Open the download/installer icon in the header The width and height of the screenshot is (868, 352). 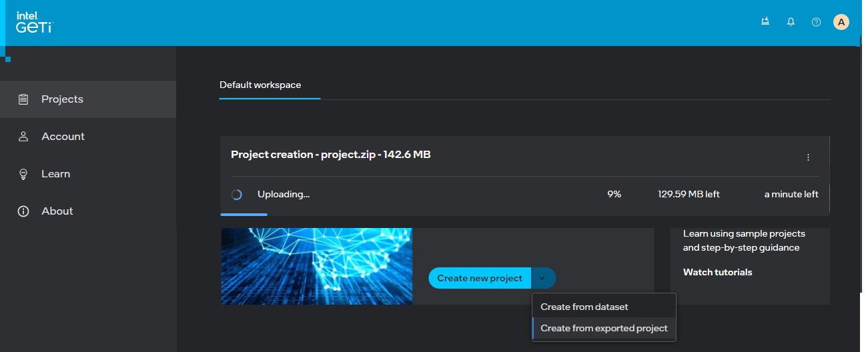pos(765,22)
